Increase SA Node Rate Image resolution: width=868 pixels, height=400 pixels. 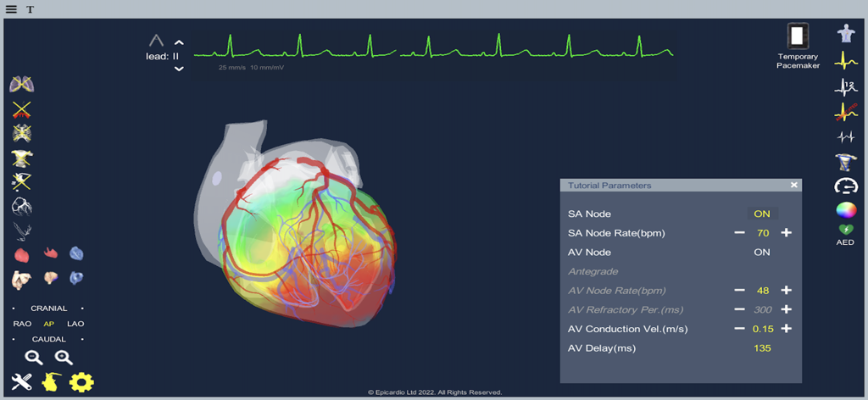786,233
